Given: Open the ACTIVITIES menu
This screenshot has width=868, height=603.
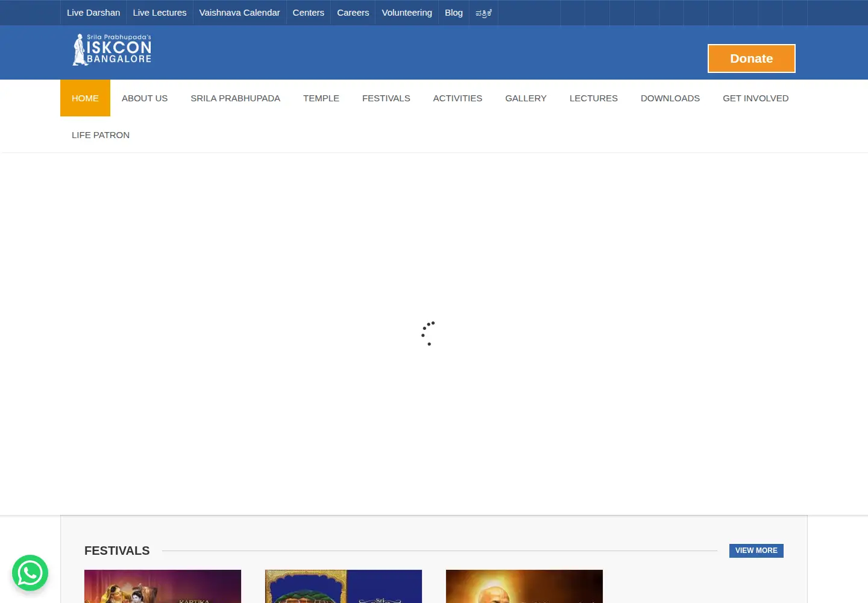Looking at the screenshot, I should click(458, 98).
